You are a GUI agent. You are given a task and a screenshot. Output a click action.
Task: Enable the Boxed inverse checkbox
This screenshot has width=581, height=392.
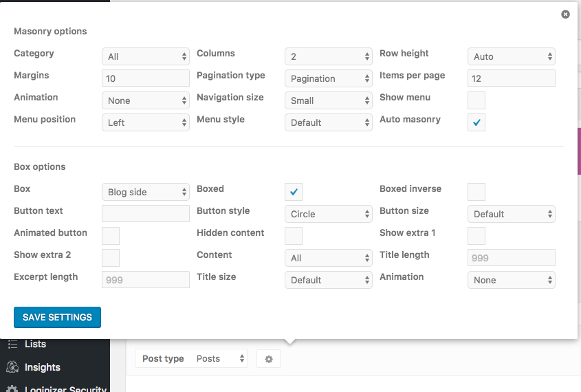pos(476,192)
